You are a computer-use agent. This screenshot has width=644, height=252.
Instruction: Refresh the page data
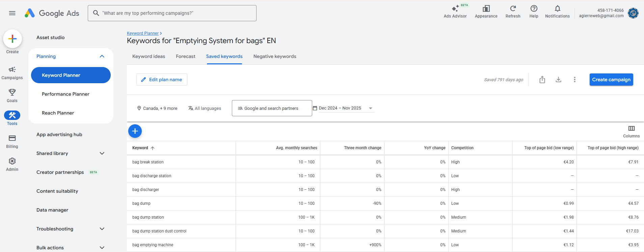click(x=513, y=9)
